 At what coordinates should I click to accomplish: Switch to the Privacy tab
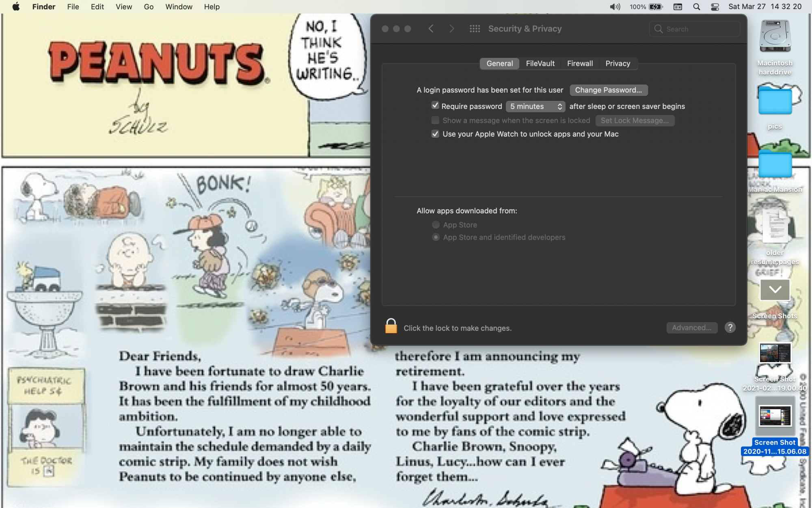tap(618, 64)
